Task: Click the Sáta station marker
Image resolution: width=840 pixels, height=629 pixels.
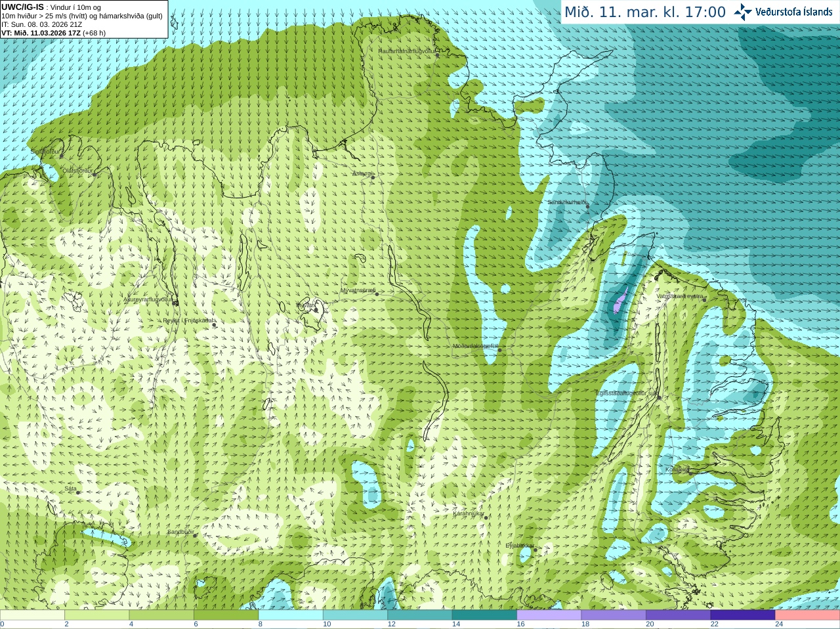Action: (x=78, y=492)
